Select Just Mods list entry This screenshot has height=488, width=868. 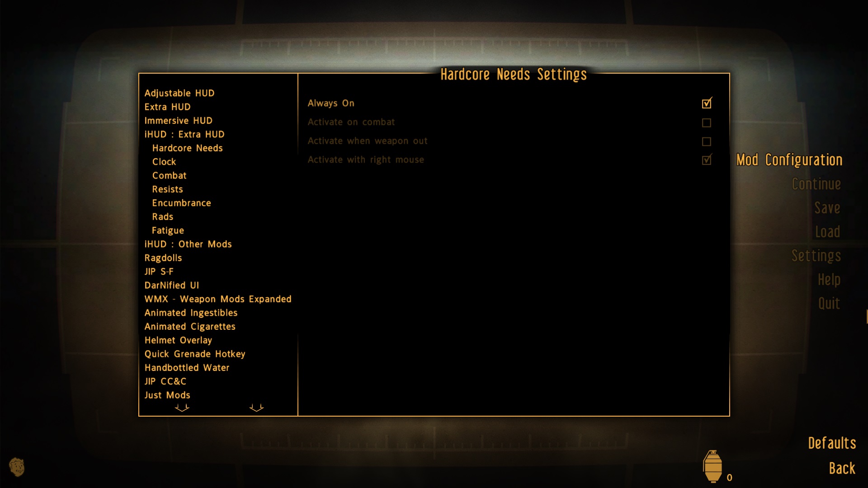[x=167, y=394]
